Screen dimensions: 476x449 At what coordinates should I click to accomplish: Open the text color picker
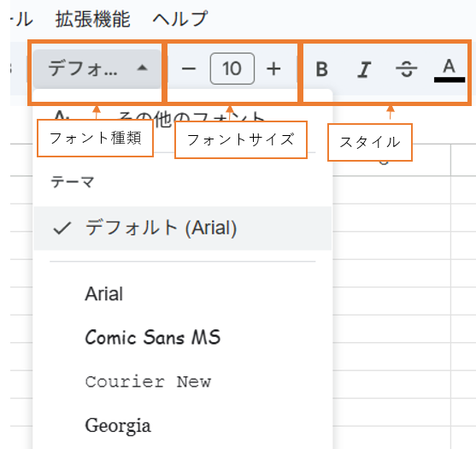(450, 70)
